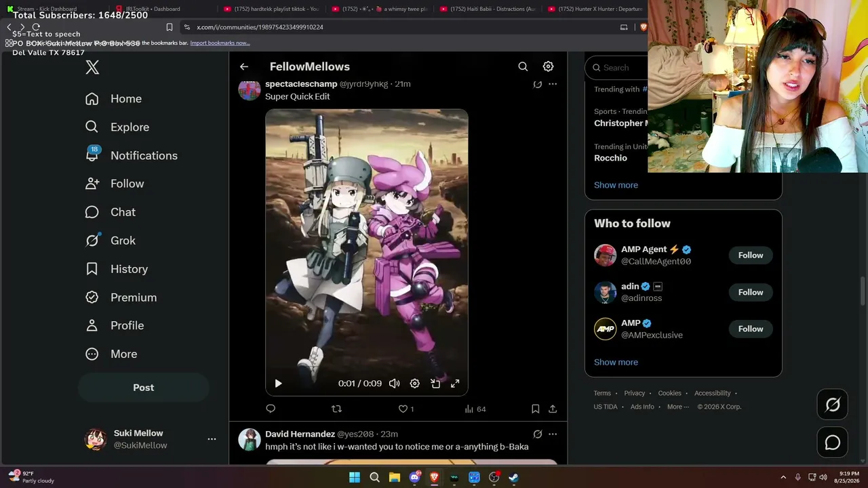This screenshot has height=488, width=868.
Task: Open more options on David Hernandez post
Action: pyautogui.click(x=553, y=434)
